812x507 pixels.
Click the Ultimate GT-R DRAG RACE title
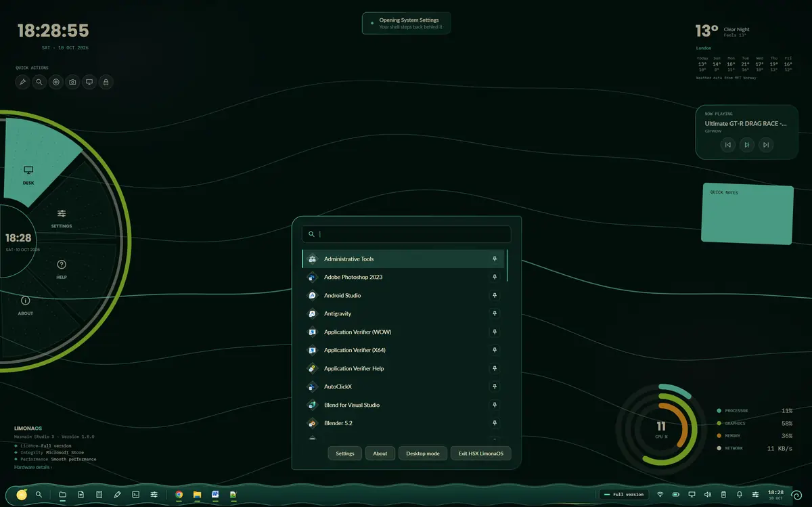click(746, 124)
